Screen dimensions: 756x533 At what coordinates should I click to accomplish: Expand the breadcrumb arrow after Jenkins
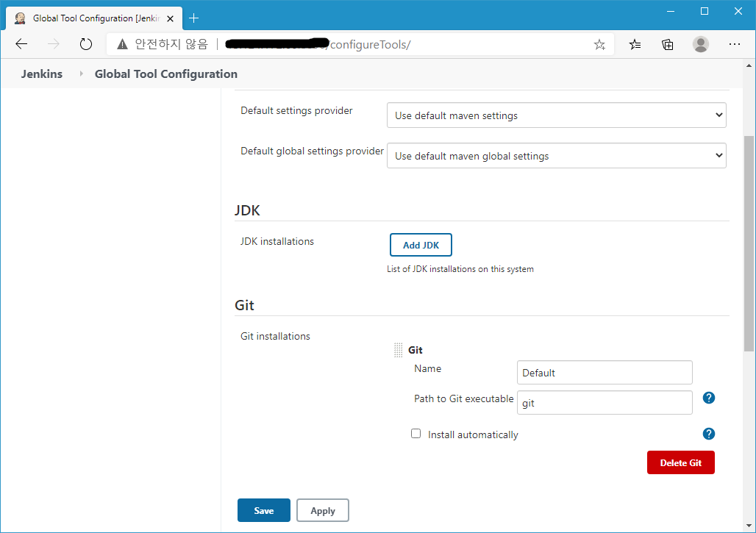[x=81, y=74]
